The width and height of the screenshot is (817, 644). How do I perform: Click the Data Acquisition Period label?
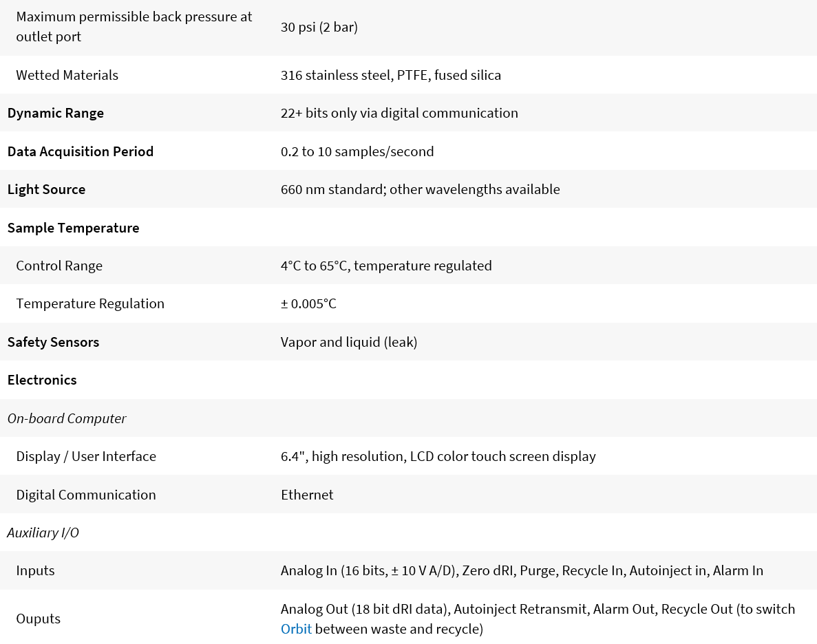click(x=81, y=151)
